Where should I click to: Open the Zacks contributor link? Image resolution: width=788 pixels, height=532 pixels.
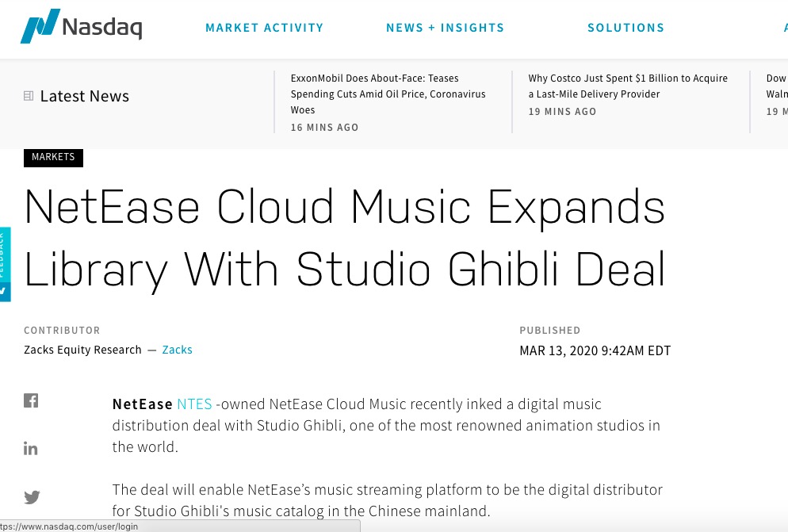177,350
